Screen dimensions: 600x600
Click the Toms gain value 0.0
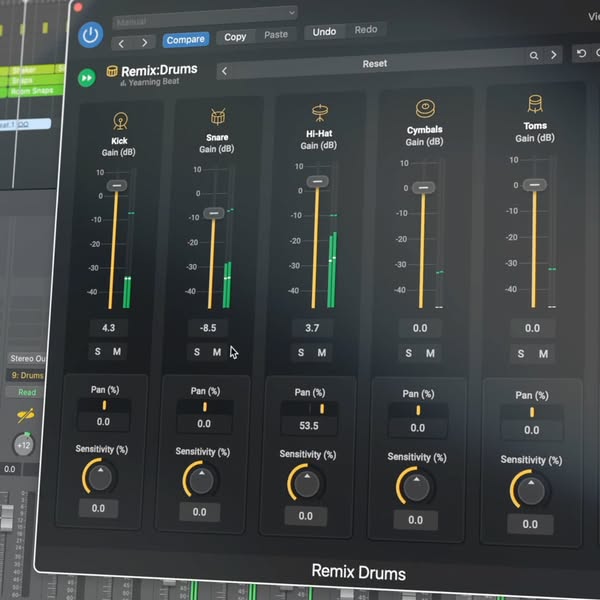(x=532, y=328)
